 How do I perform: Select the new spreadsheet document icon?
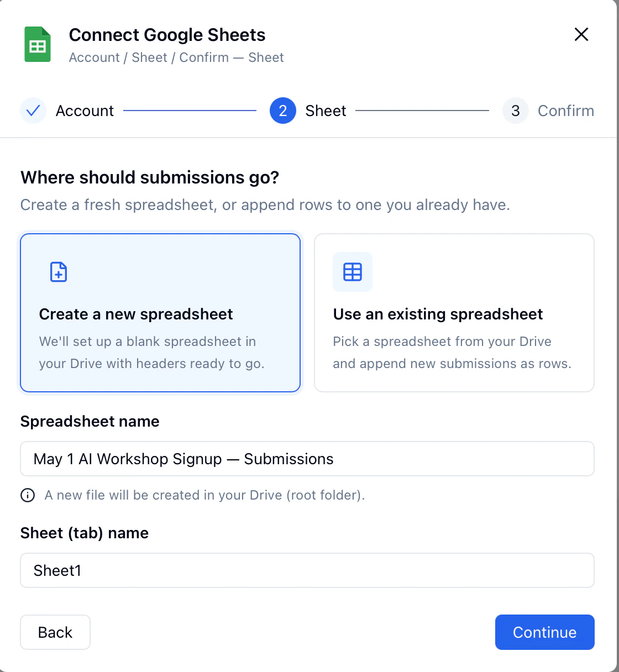(x=58, y=272)
